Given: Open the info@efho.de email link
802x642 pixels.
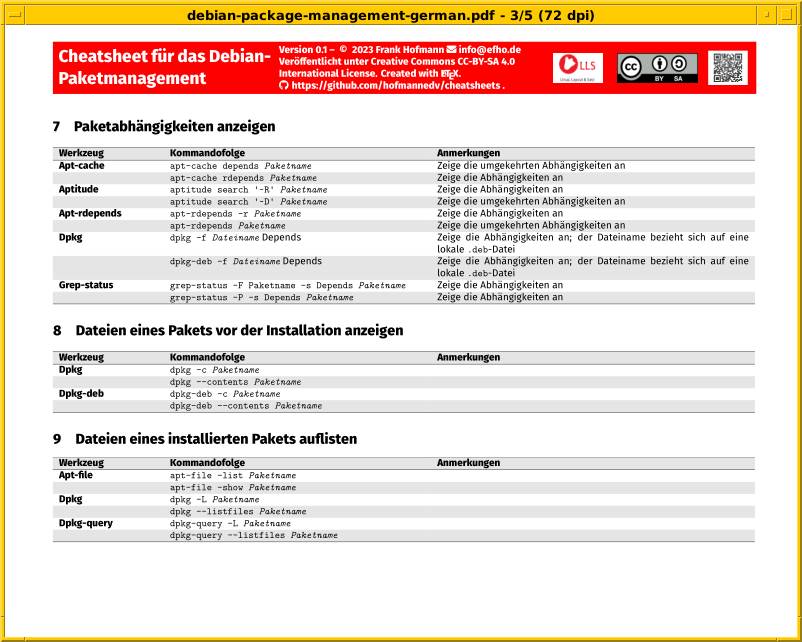Looking at the screenshot, I should pyautogui.click(x=489, y=48).
